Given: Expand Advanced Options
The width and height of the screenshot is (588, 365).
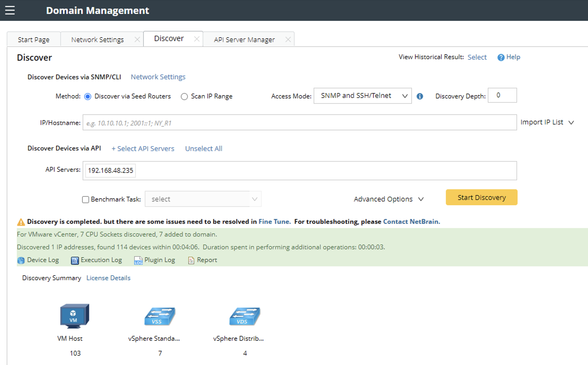Looking at the screenshot, I should 388,199.
